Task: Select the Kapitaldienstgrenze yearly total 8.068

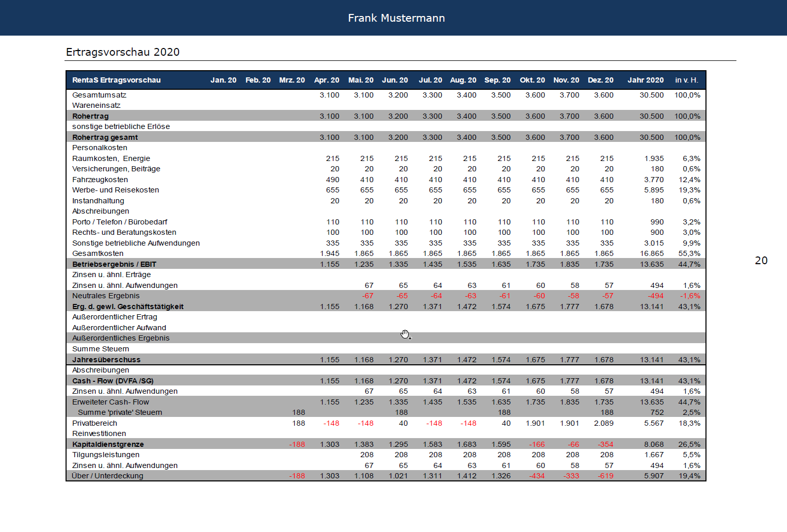Action: (x=654, y=444)
